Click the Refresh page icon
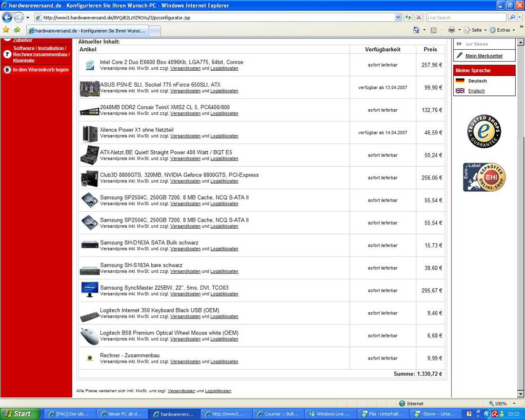525x420 pixels. (408, 17)
